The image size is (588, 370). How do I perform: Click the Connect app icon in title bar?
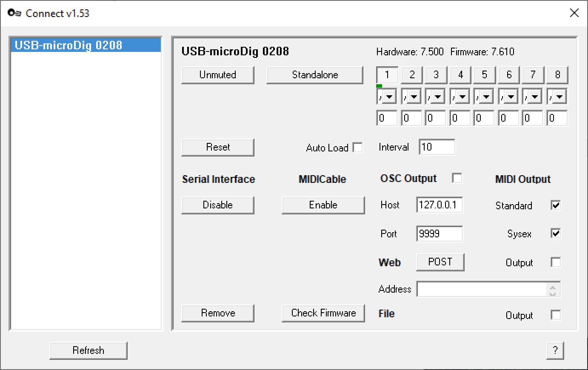(14, 13)
